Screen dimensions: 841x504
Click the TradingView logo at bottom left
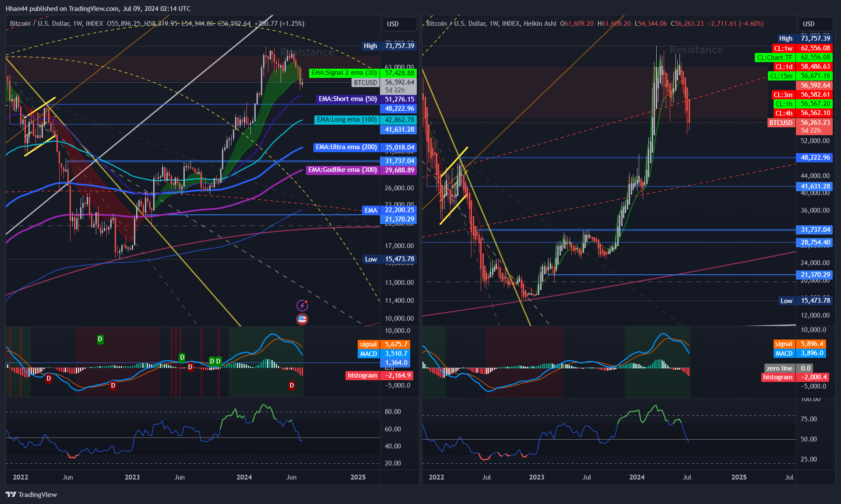tap(31, 494)
